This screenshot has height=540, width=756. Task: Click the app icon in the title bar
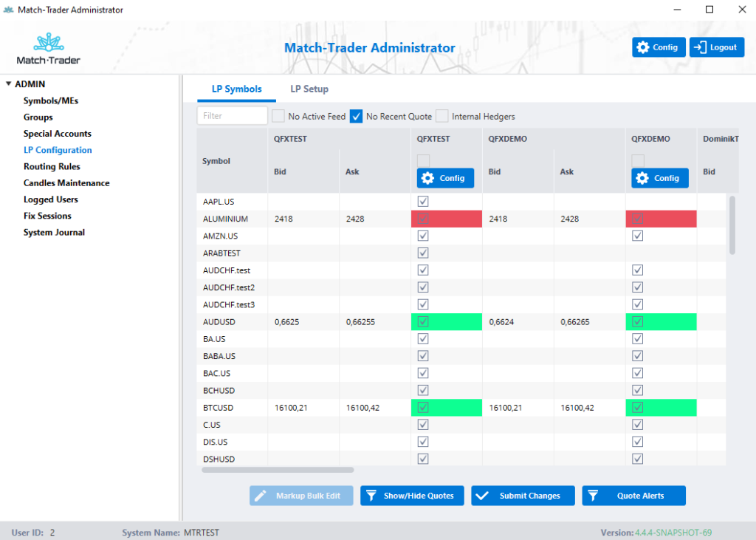[x=8, y=10]
